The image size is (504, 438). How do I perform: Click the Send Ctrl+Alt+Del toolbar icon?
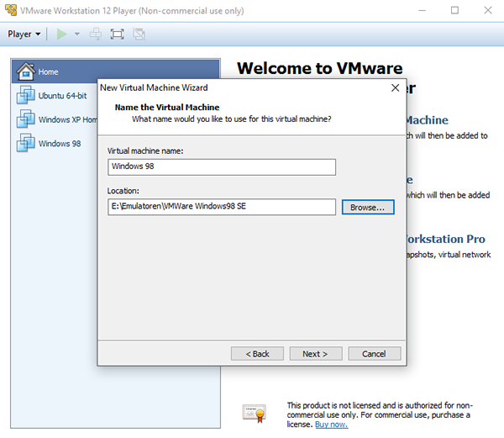pos(97,34)
